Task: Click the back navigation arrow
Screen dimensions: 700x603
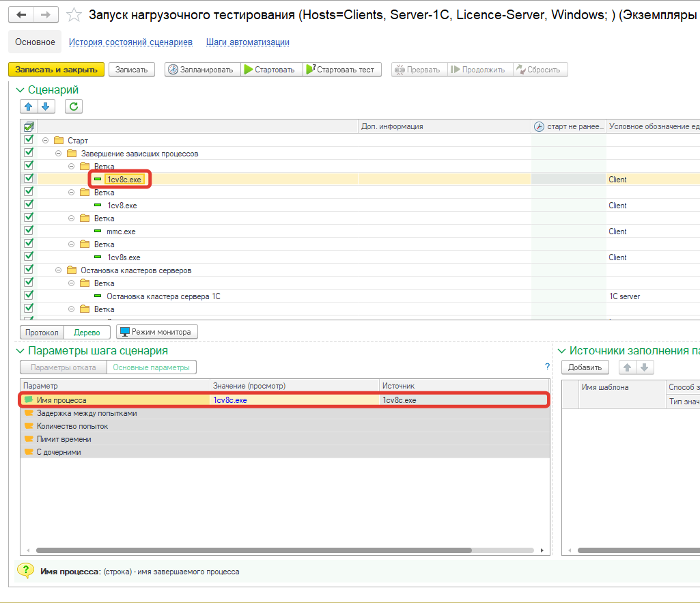Action: (x=22, y=14)
